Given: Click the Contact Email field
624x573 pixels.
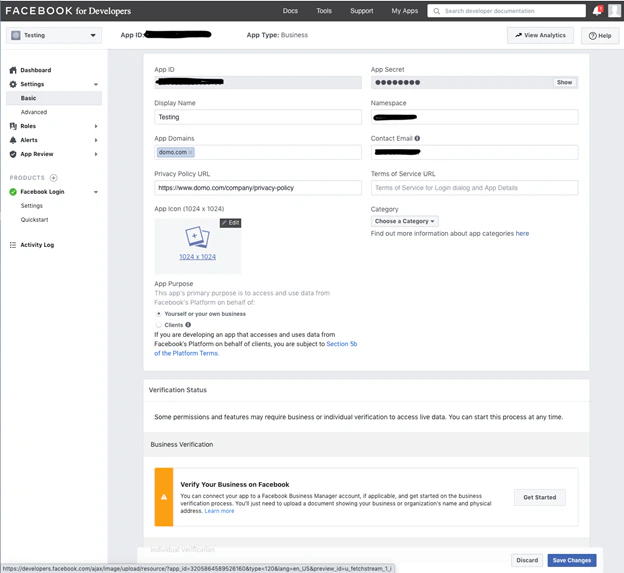Looking at the screenshot, I should tap(474, 152).
